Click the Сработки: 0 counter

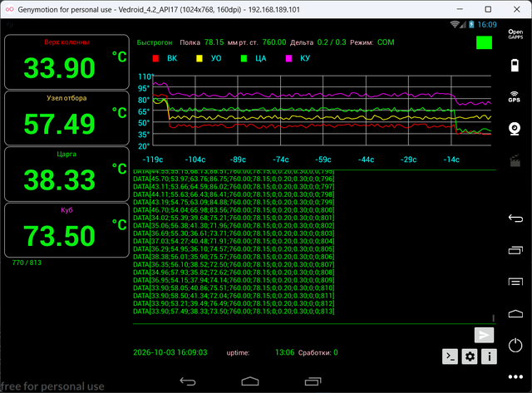(x=318, y=352)
